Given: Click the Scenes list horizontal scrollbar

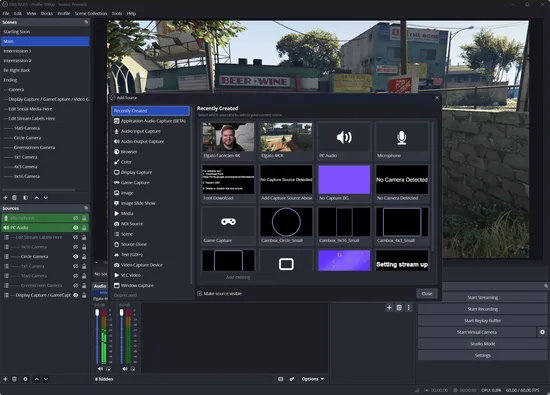Looking at the screenshot, I should [39, 190].
